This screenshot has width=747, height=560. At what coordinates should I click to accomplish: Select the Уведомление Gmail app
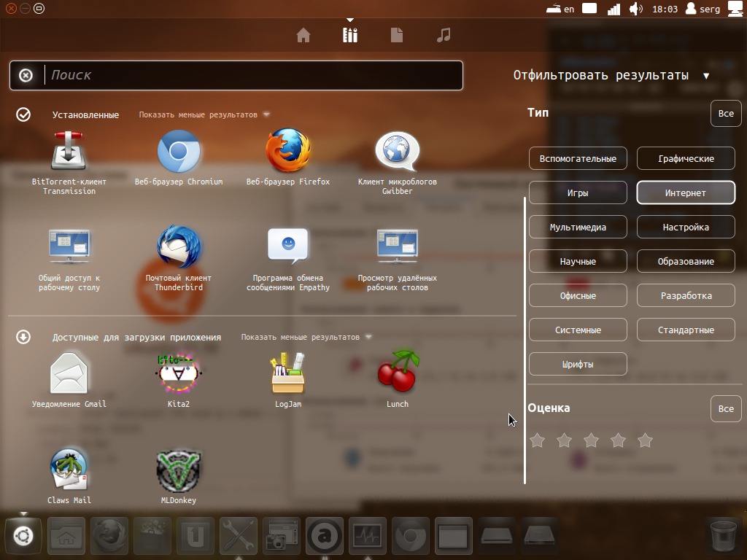point(69,381)
